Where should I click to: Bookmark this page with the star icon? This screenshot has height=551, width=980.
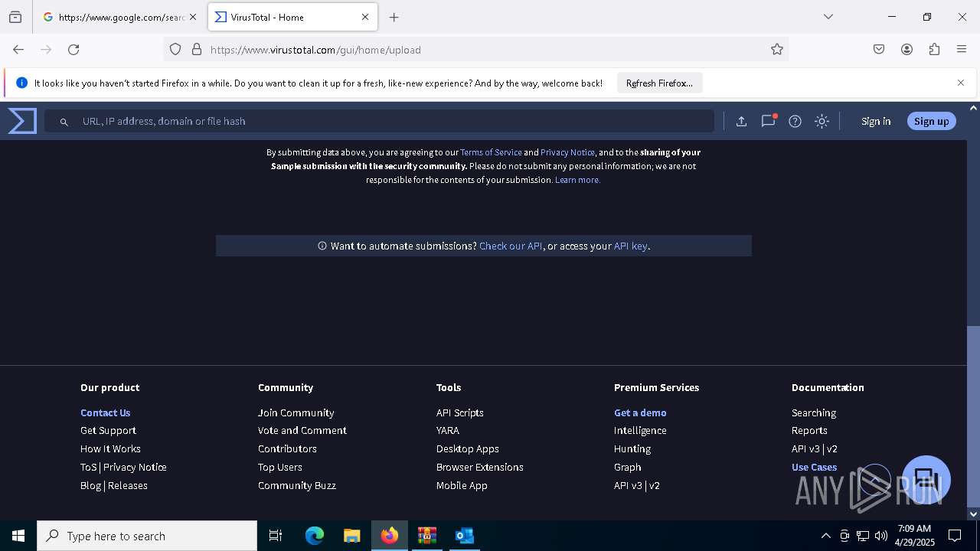point(777,50)
